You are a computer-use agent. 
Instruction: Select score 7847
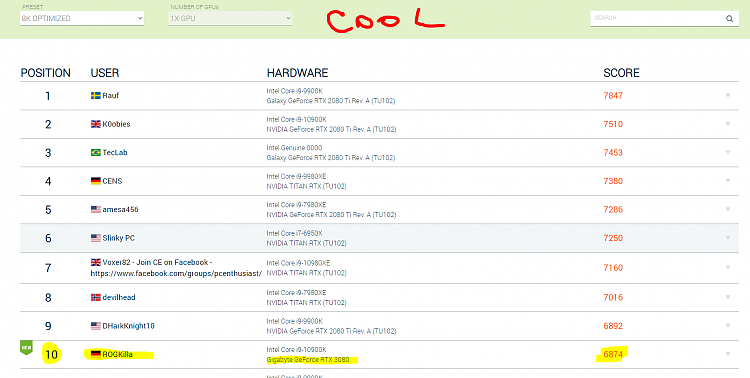pos(613,95)
